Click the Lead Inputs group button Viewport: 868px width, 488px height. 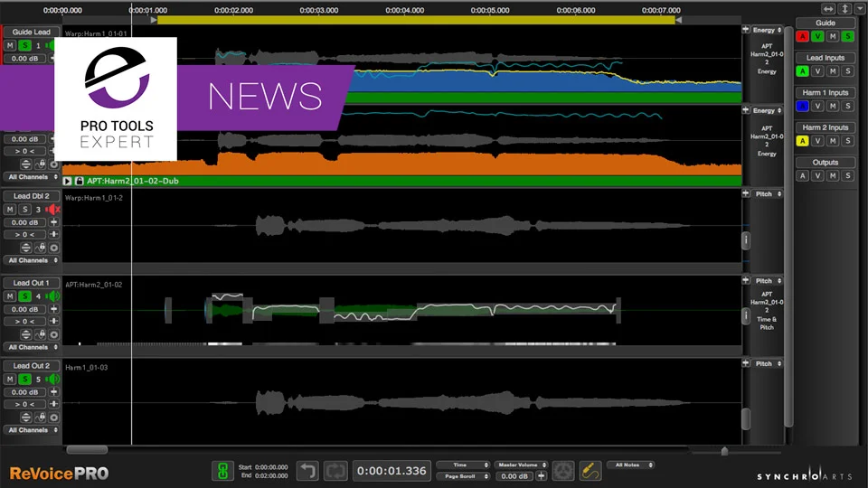tap(826, 58)
